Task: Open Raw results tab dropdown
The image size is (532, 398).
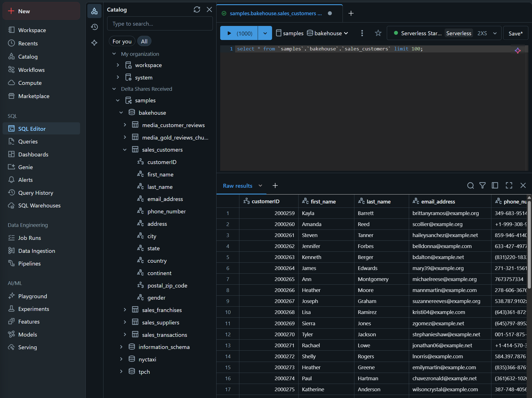Action: [x=260, y=185]
